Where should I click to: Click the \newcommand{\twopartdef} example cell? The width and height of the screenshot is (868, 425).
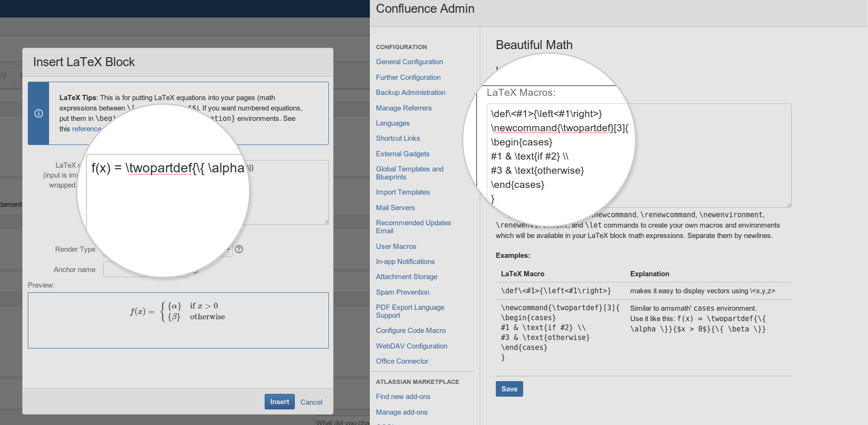click(560, 332)
